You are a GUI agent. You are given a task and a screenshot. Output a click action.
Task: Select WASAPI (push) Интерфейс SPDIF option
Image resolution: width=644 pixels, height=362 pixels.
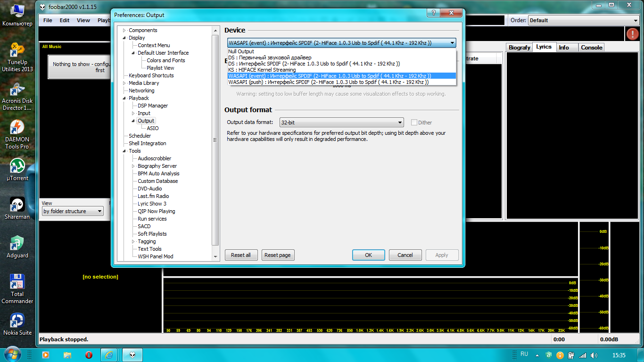[x=342, y=82]
